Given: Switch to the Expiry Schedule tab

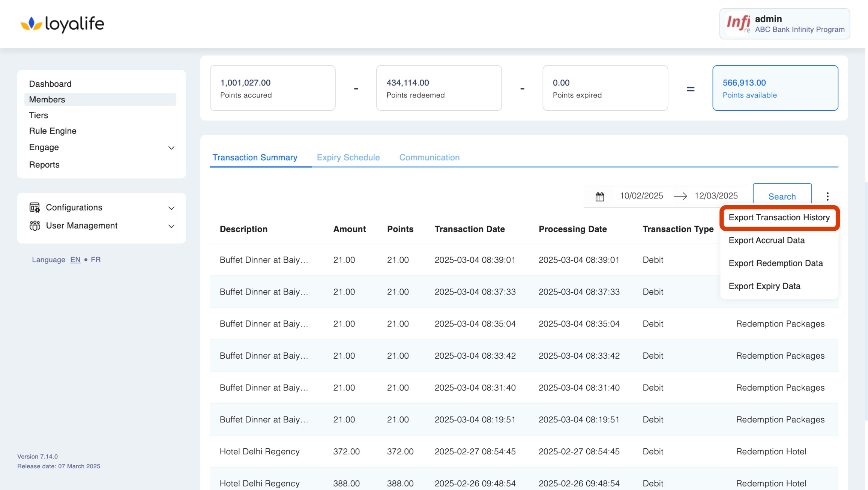Looking at the screenshot, I should coord(348,157).
